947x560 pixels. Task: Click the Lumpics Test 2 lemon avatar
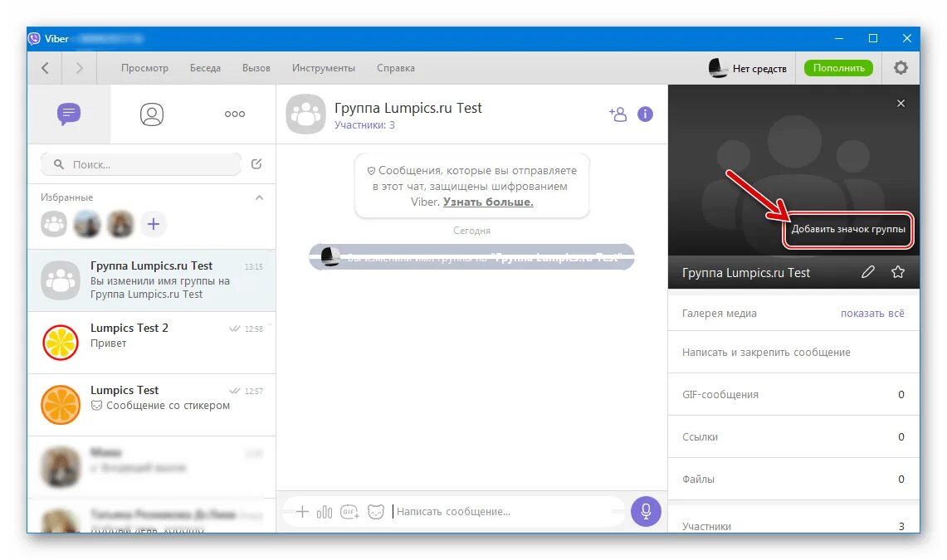61,342
